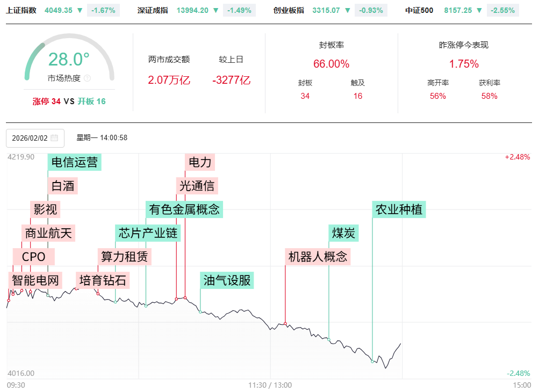Open the 农业种植 sector tag
The width and height of the screenshot is (539, 392).
399,209
